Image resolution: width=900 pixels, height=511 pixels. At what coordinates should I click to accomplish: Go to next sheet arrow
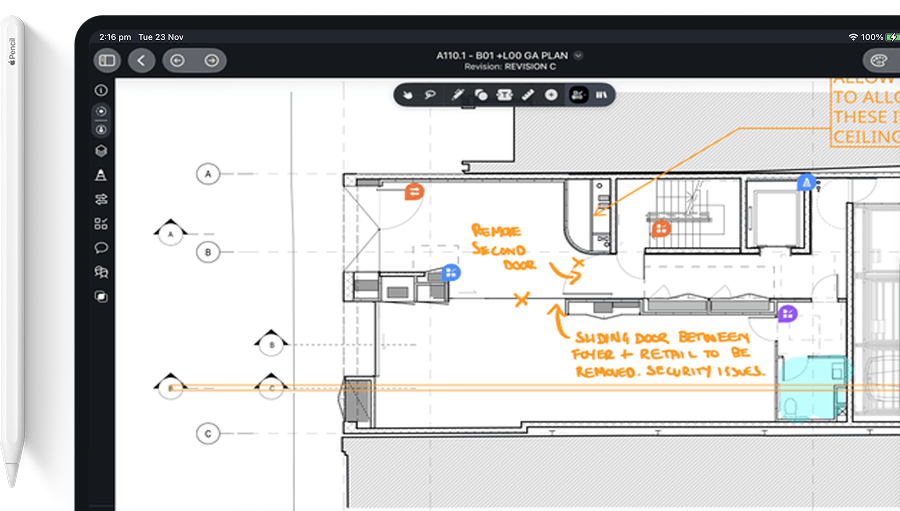(x=211, y=60)
